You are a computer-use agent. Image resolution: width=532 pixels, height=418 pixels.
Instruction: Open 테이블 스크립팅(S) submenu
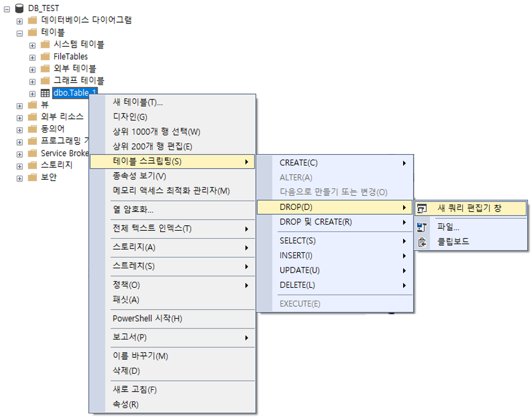tap(172, 161)
